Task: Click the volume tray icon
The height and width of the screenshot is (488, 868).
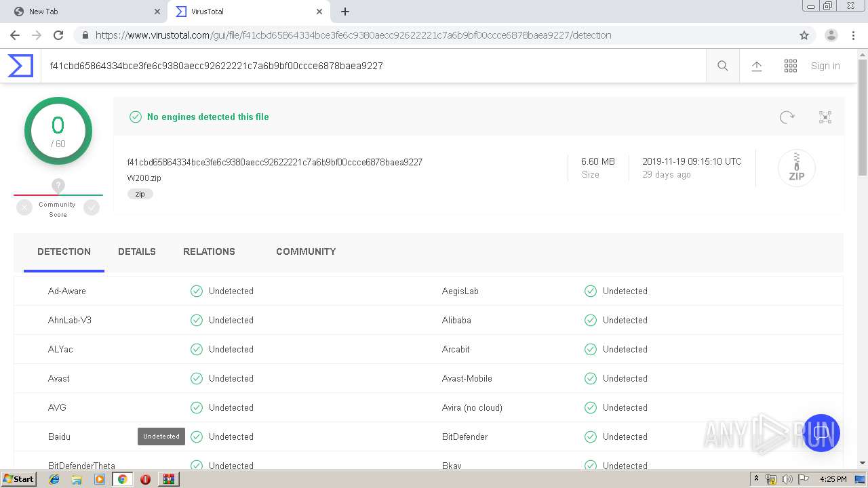Action: click(x=787, y=479)
